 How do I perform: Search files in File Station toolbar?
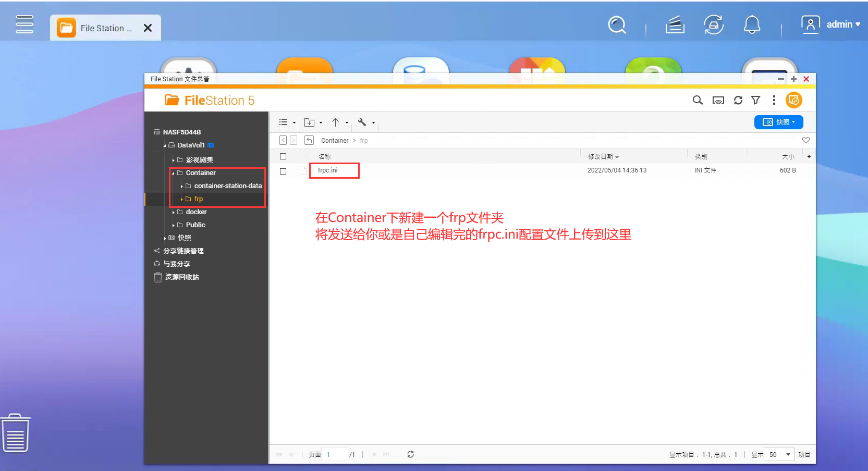pos(698,100)
